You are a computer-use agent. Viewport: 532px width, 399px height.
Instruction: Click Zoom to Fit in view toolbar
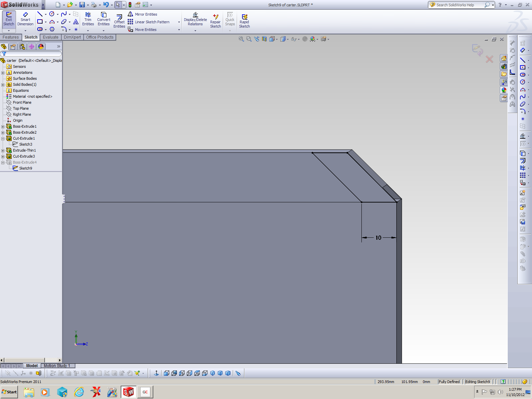pyautogui.click(x=241, y=39)
